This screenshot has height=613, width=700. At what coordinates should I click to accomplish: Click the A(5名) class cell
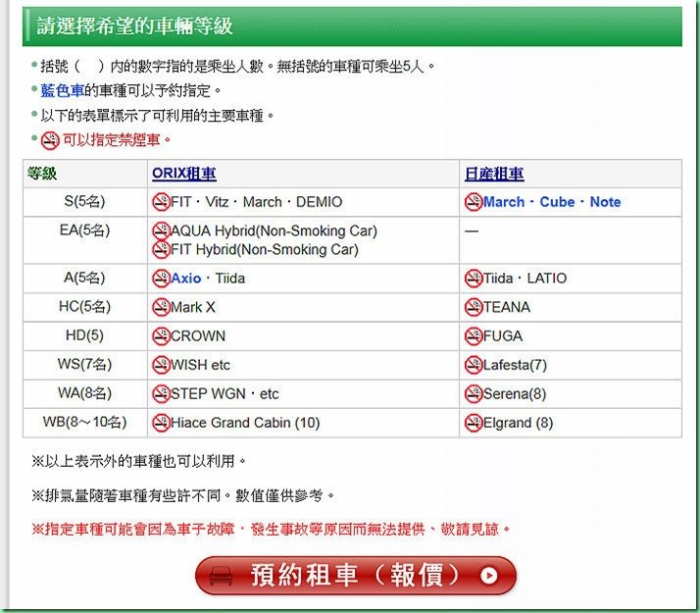(x=85, y=279)
